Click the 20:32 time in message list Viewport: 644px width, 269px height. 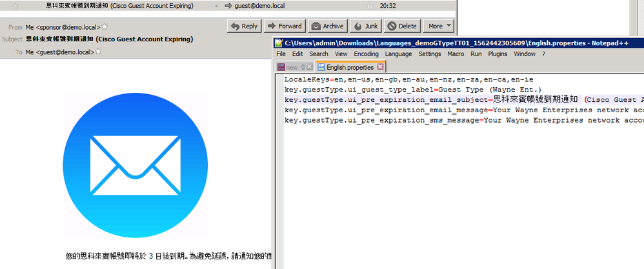[x=388, y=6]
